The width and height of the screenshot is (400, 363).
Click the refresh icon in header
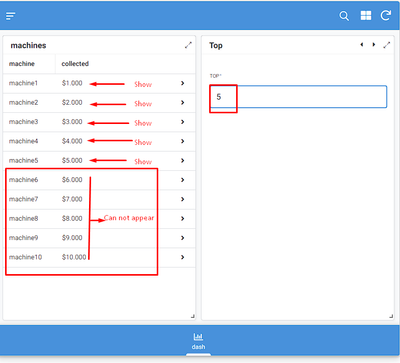point(386,15)
